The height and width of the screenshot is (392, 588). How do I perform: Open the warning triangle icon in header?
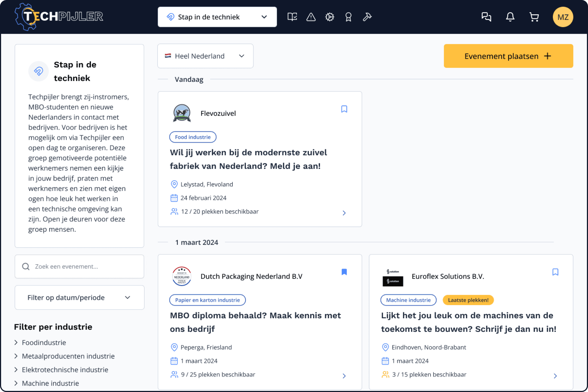coord(311,17)
